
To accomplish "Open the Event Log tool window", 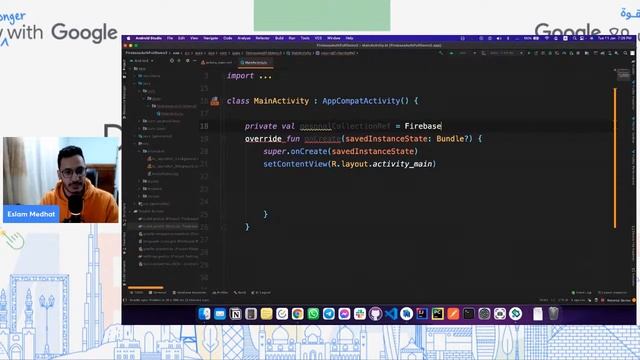I will pyautogui.click(x=582, y=293).
